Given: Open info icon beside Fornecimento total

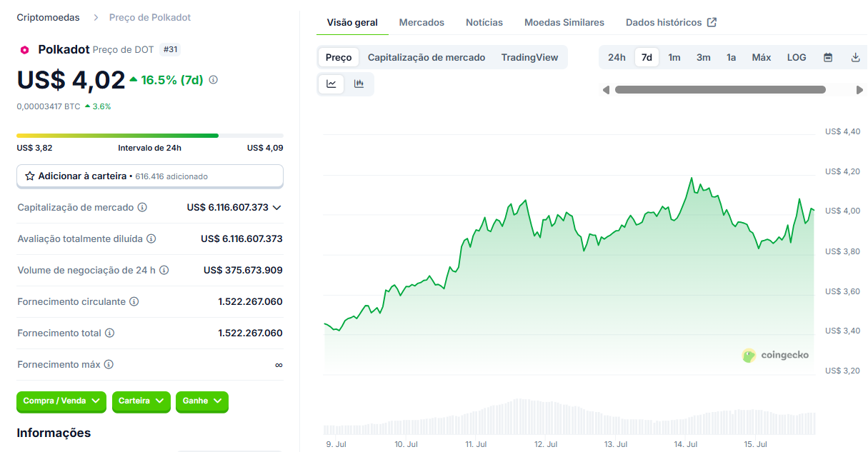Looking at the screenshot, I should (x=109, y=333).
